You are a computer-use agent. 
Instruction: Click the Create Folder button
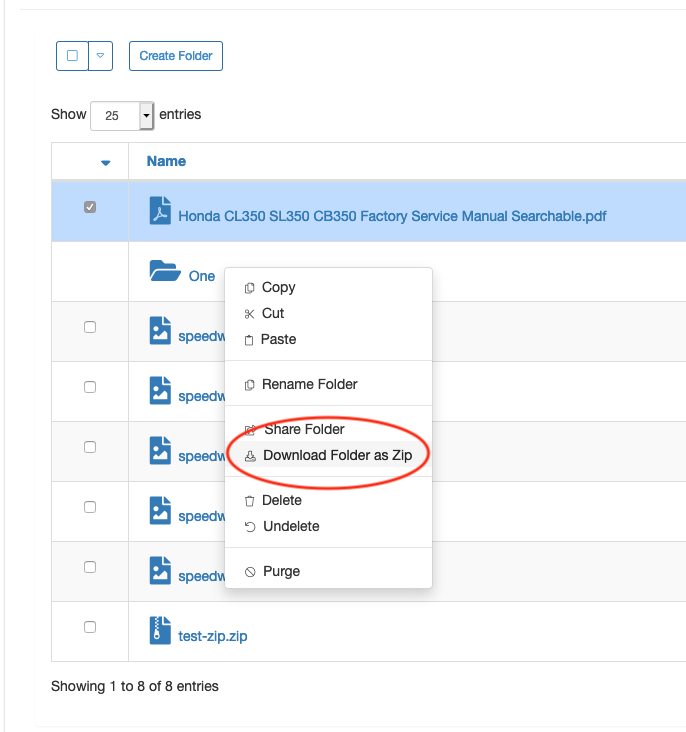coord(176,56)
